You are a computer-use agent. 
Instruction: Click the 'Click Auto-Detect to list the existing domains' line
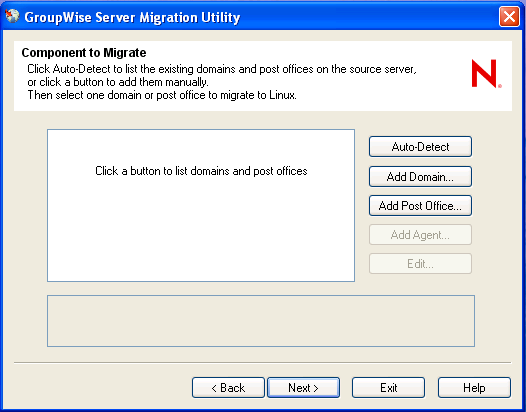[x=222, y=69]
